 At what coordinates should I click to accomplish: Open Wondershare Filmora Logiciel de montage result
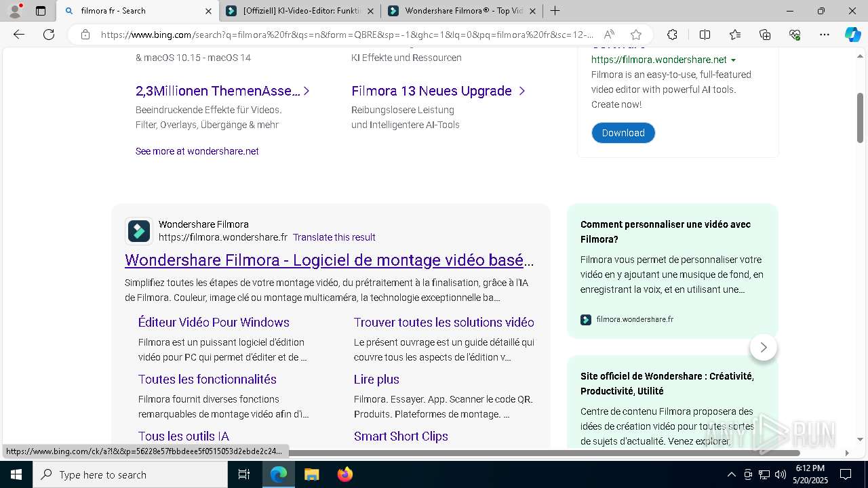coord(330,260)
